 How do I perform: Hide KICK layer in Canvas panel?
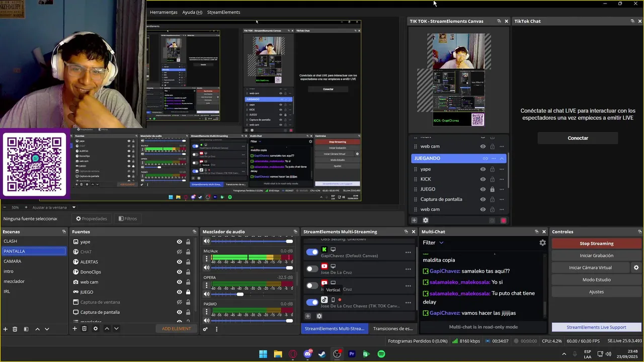pos(483,179)
